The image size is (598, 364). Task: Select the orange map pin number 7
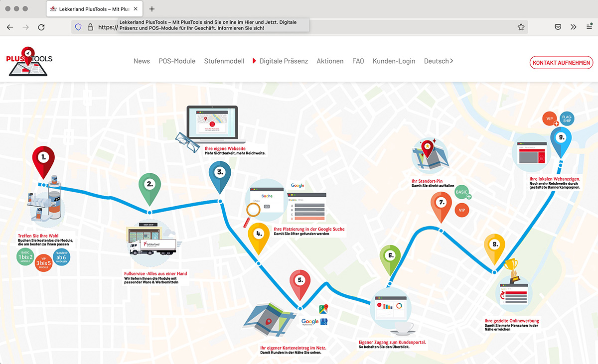[442, 208]
